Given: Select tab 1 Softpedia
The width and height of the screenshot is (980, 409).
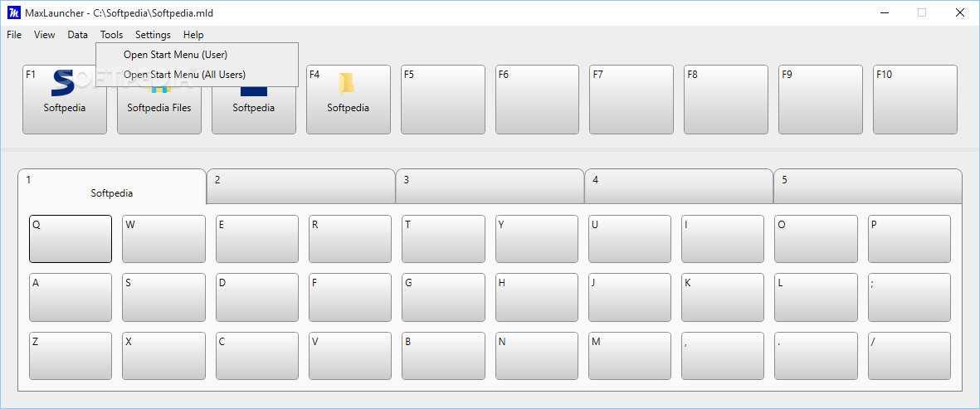Looking at the screenshot, I should click(112, 186).
